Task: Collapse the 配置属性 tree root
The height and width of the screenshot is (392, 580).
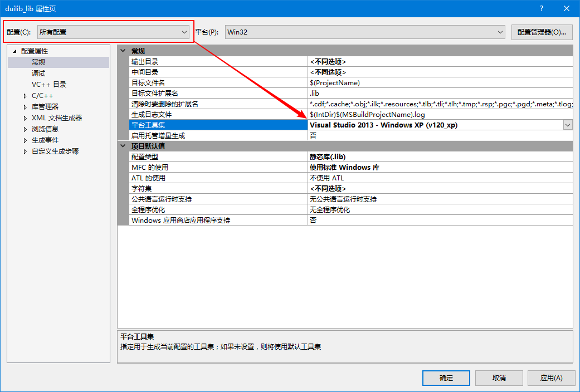Action: pos(15,51)
